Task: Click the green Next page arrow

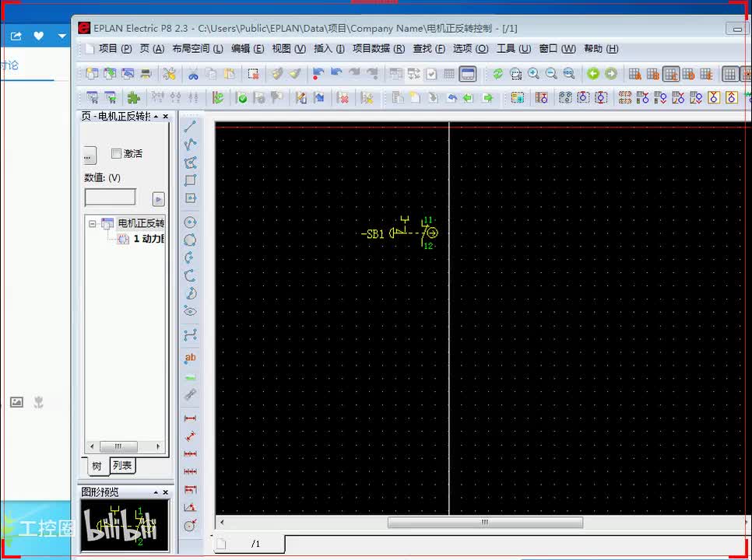Action: click(x=611, y=74)
